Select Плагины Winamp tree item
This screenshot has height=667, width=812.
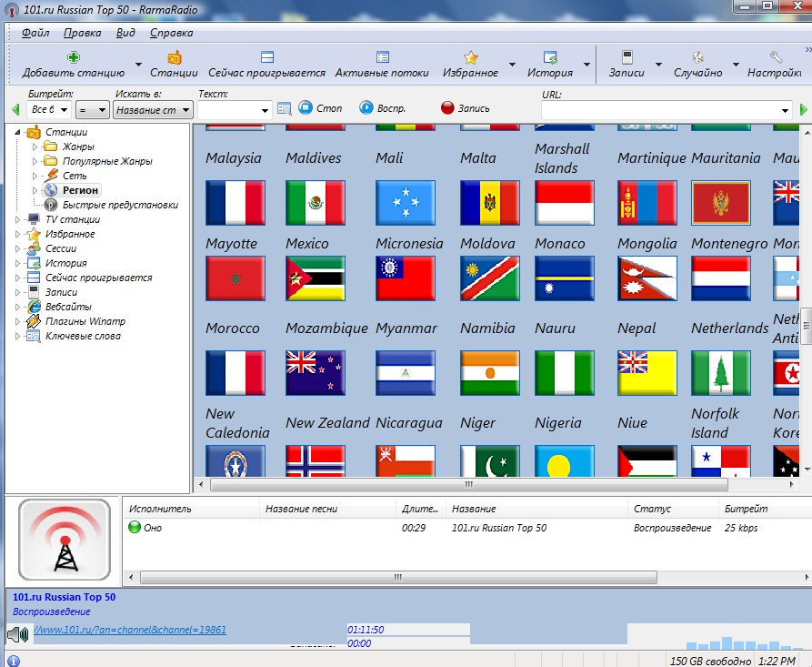pyautogui.click(x=85, y=321)
